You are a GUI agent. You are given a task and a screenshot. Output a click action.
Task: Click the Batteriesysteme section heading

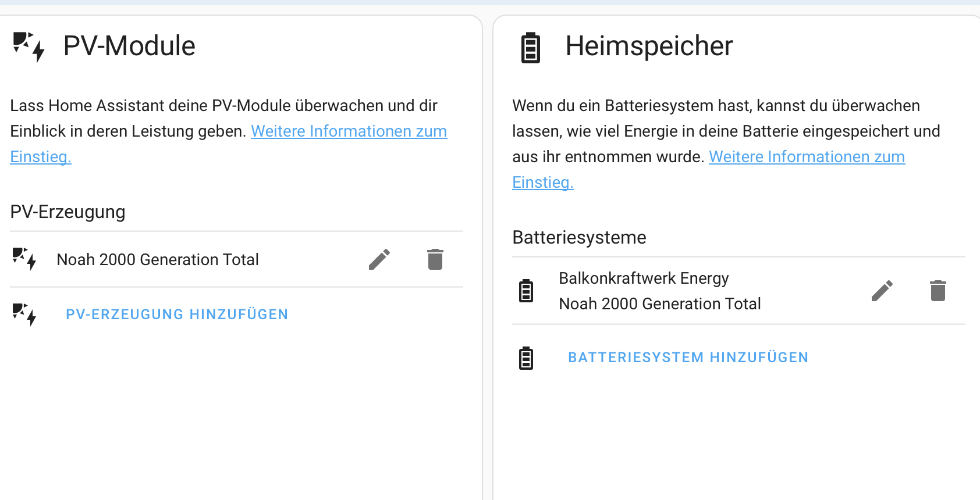(579, 237)
